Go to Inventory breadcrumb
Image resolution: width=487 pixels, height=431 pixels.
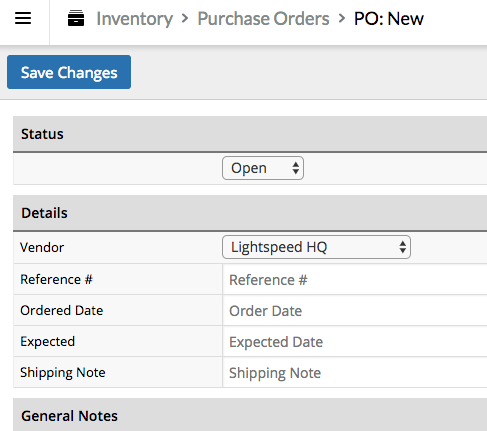[135, 19]
